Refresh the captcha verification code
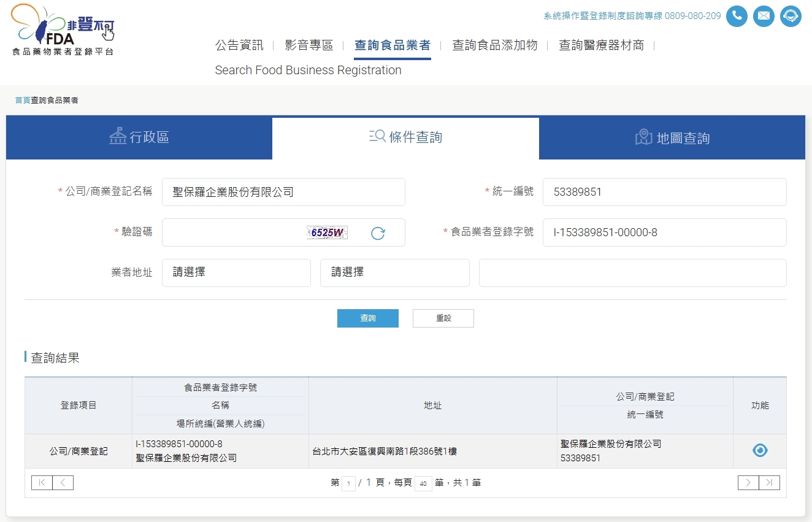This screenshot has width=812, height=522. click(378, 233)
